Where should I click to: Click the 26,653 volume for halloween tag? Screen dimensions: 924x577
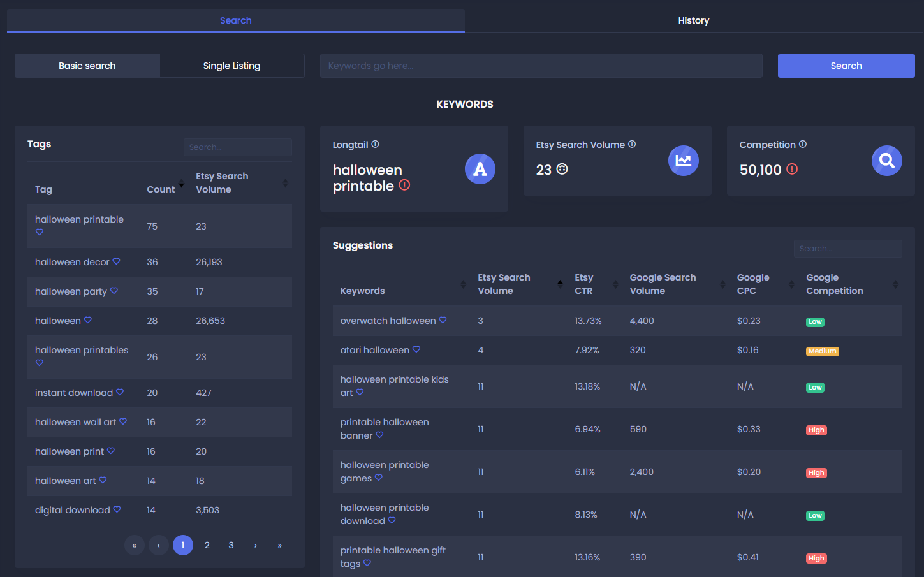210,321
